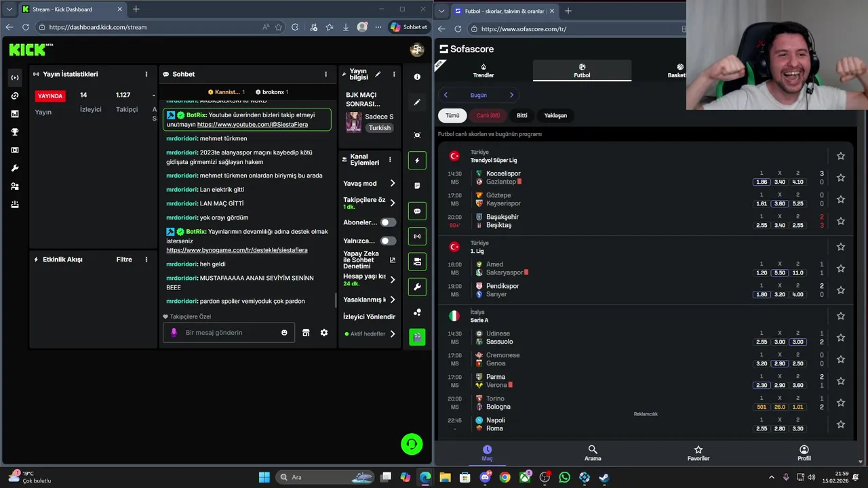Open Profil in Sofascore bottom bar

[x=804, y=453]
